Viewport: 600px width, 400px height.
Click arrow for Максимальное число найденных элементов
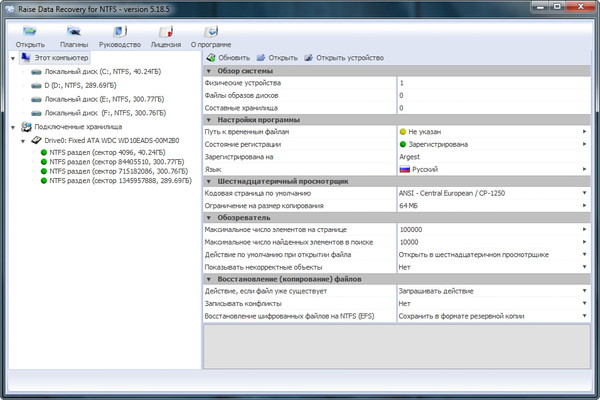pos(584,242)
